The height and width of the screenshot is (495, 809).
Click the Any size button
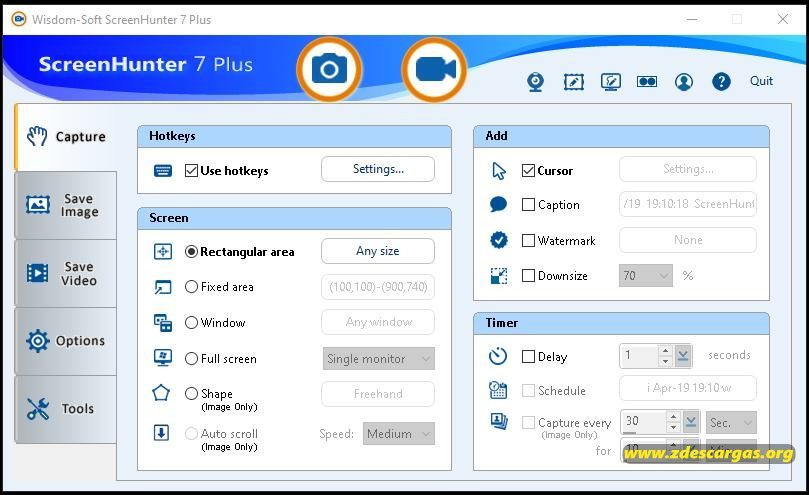click(378, 251)
